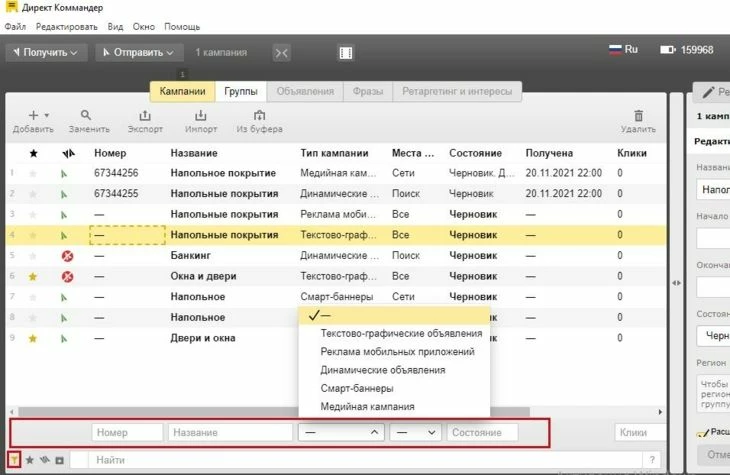Click the search help question mark
730x475 pixels.
pyautogui.click(x=652, y=460)
